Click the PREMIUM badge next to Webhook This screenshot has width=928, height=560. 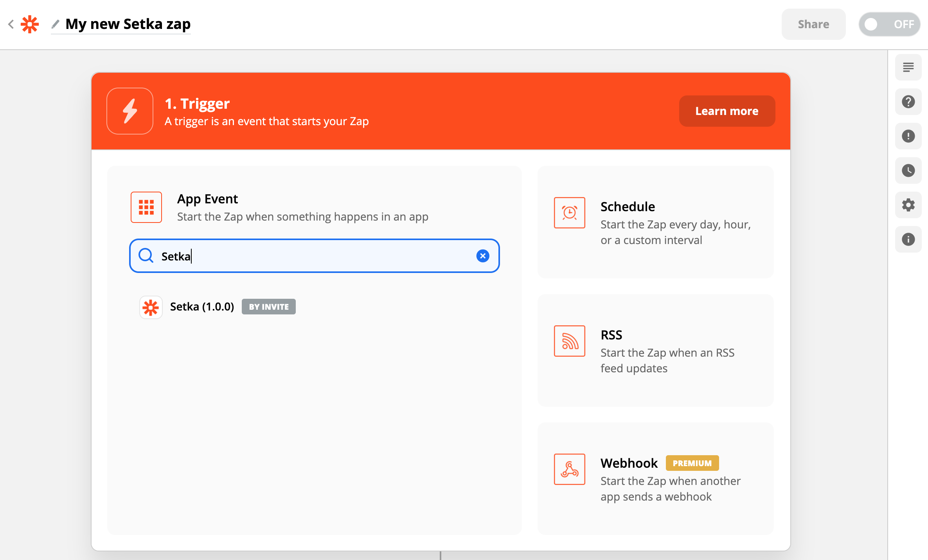pos(692,463)
